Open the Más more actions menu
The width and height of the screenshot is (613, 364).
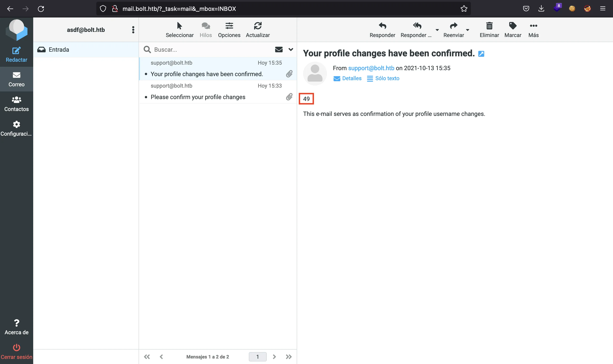point(533,30)
